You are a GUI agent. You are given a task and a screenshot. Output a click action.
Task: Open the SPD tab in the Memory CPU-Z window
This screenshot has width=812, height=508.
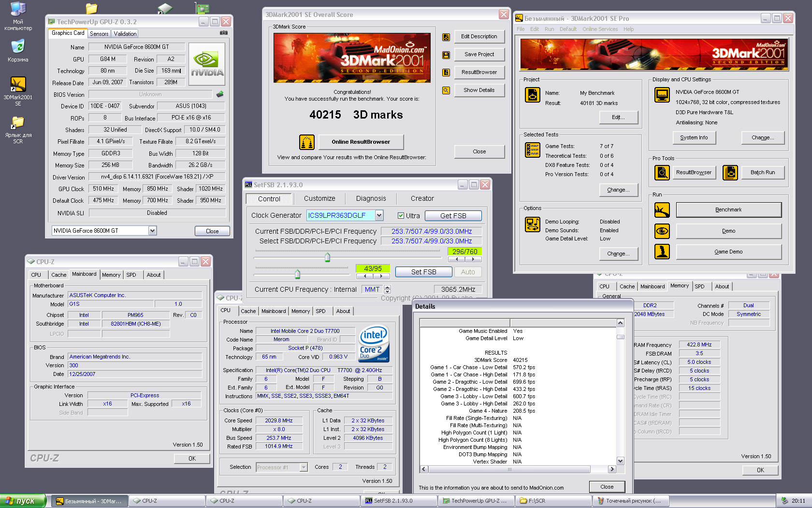pyautogui.click(x=699, y=286)
